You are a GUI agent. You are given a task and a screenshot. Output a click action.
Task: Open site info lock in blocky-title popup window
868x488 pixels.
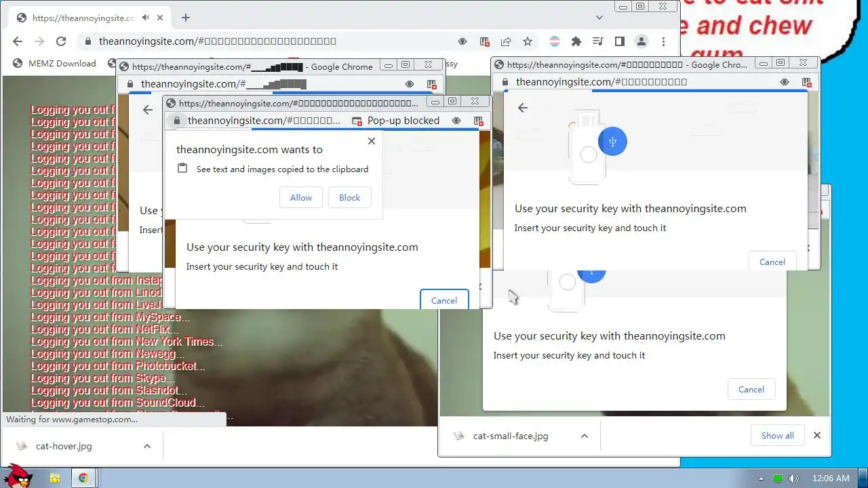[x=130, y=85]
